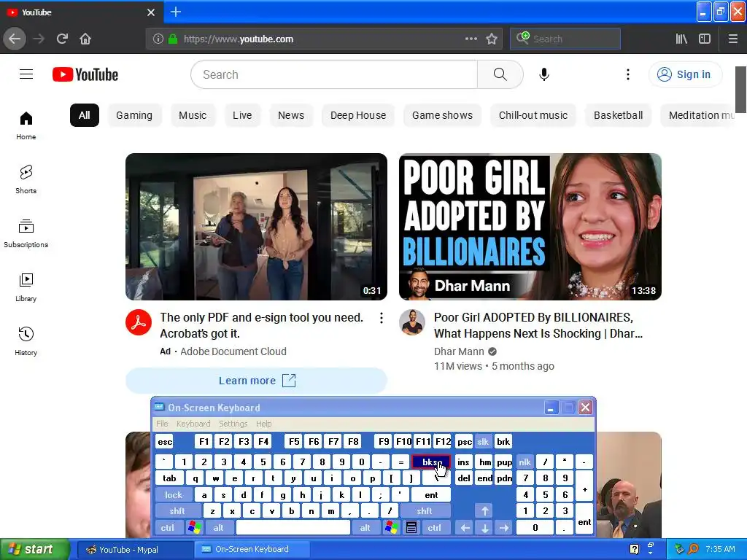Open the YouTube hamburger guide menu
The width and height of the screenshot is (747, 560).
pos(26,74)
